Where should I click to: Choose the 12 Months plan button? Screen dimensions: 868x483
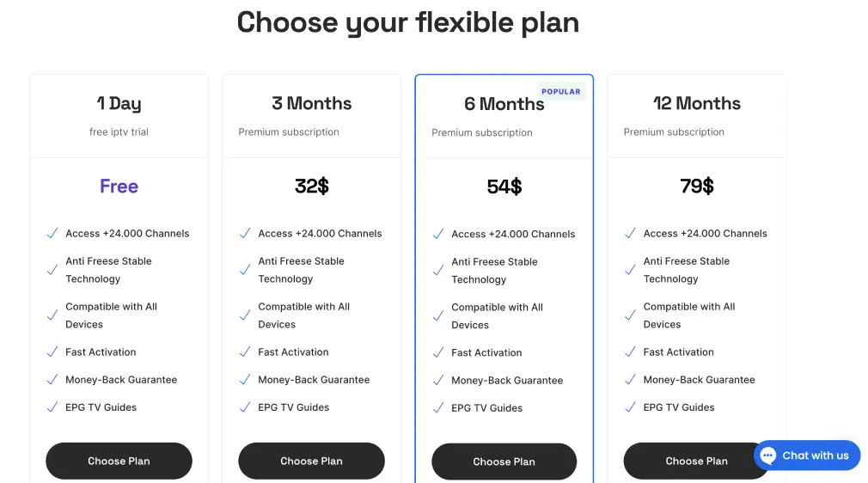coord(696,461)
